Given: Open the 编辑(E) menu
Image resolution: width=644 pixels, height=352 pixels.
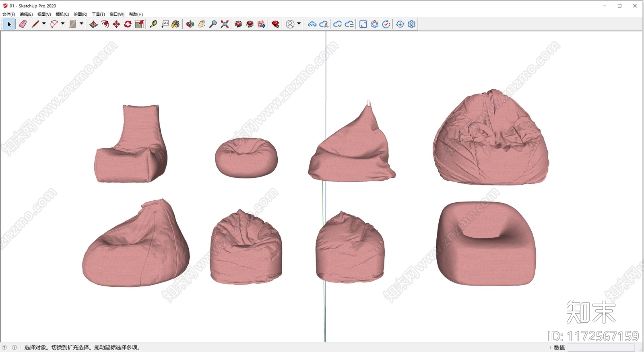Looking at the screenshot, I should pos(26,14).
